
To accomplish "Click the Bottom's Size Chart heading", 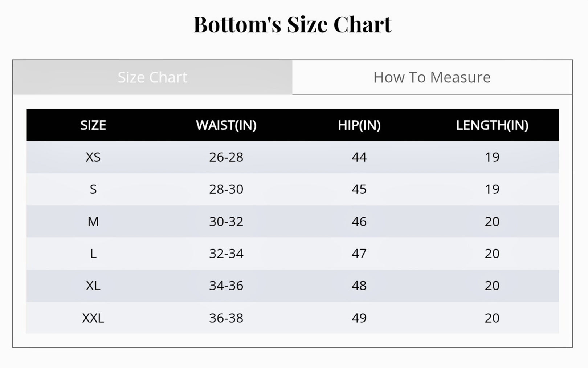I will (x=293, y=25).
